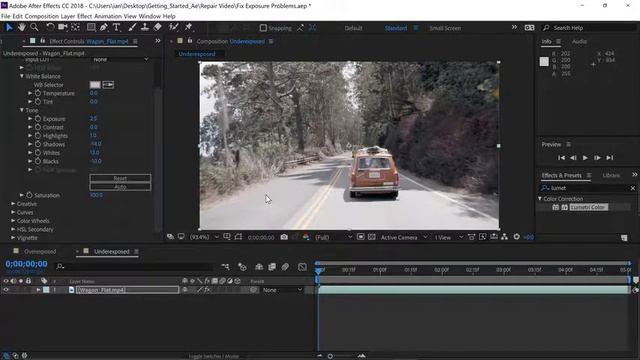Screen dimensions: 640x360
Task: Click the Exposure value 2.5
Action: [93, 118]
